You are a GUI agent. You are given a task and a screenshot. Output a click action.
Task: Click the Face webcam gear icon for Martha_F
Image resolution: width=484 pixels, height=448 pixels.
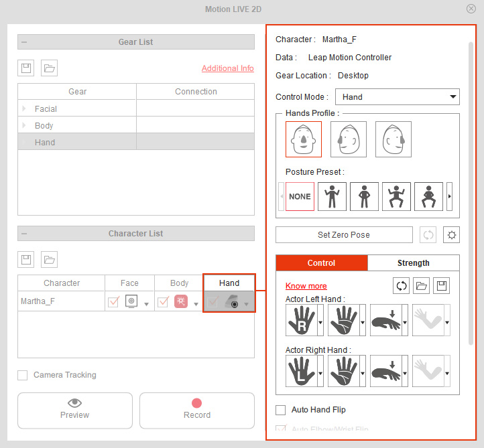point(131,301)
